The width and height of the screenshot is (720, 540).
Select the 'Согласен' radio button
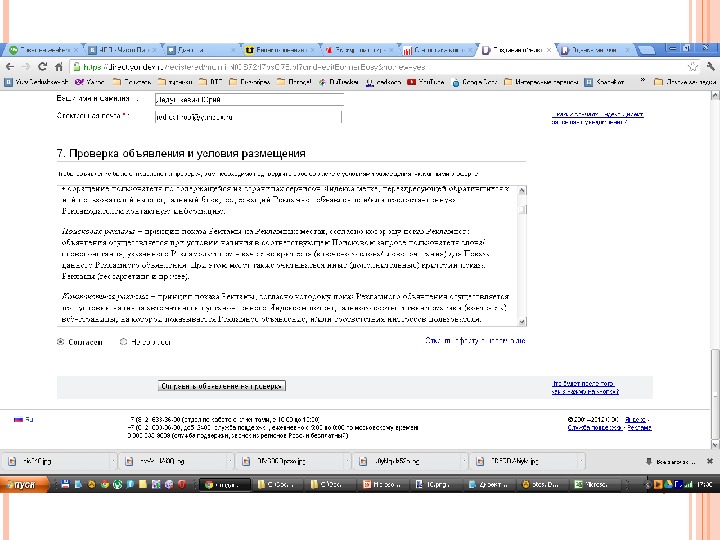click(x=60, y=342)
